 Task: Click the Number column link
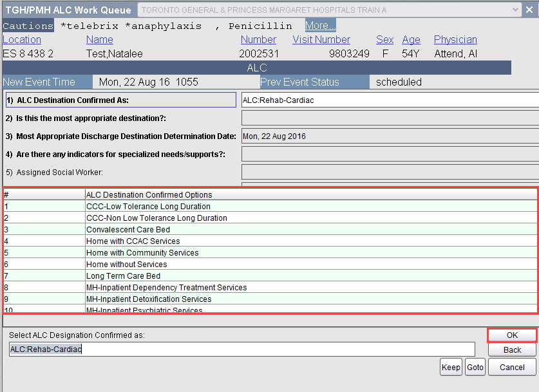pos(258,39)
